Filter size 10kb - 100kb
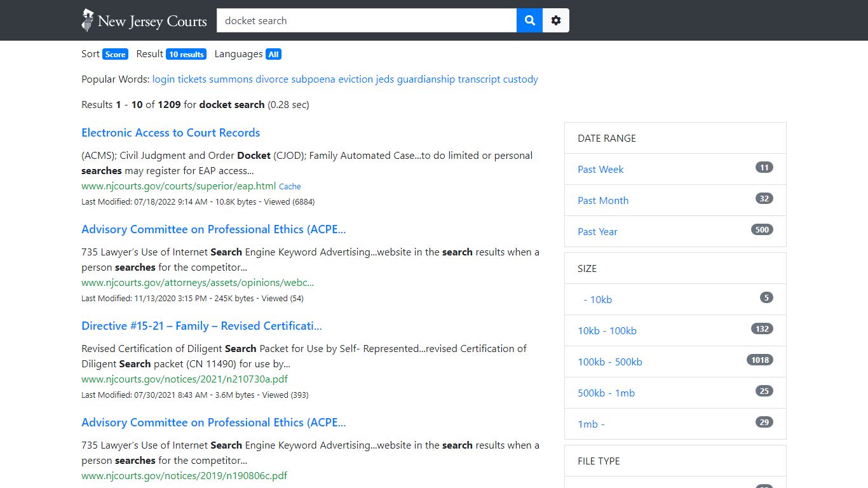The height and width of the screenshot is (488, 868). tap(607, 330)
